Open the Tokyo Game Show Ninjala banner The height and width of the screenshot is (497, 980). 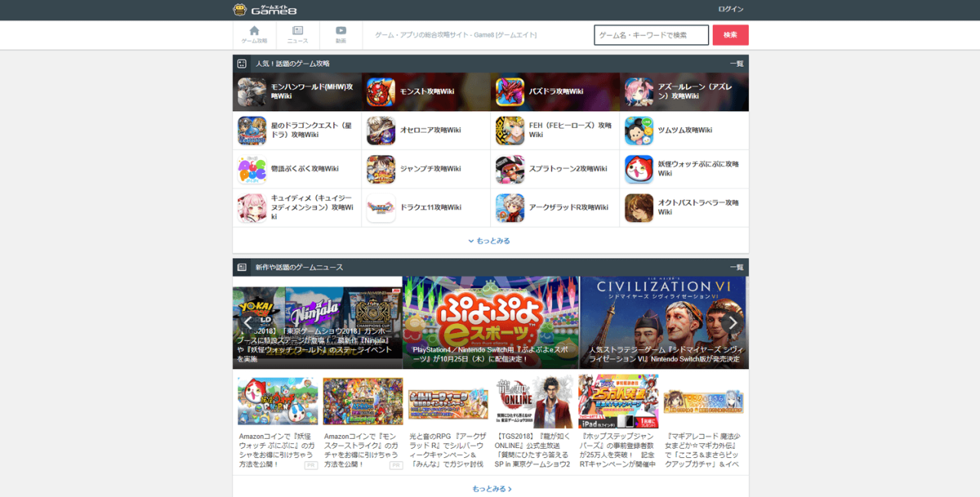click(x=318, y=322)
